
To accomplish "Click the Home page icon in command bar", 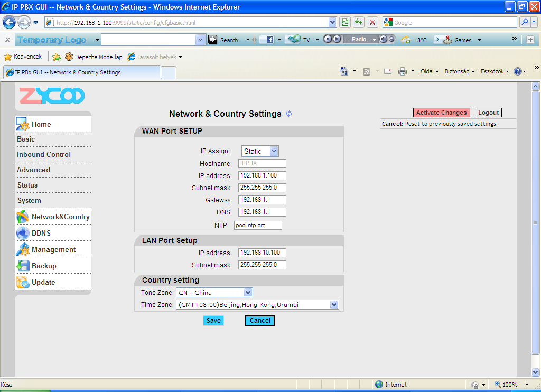I will 344,71.
